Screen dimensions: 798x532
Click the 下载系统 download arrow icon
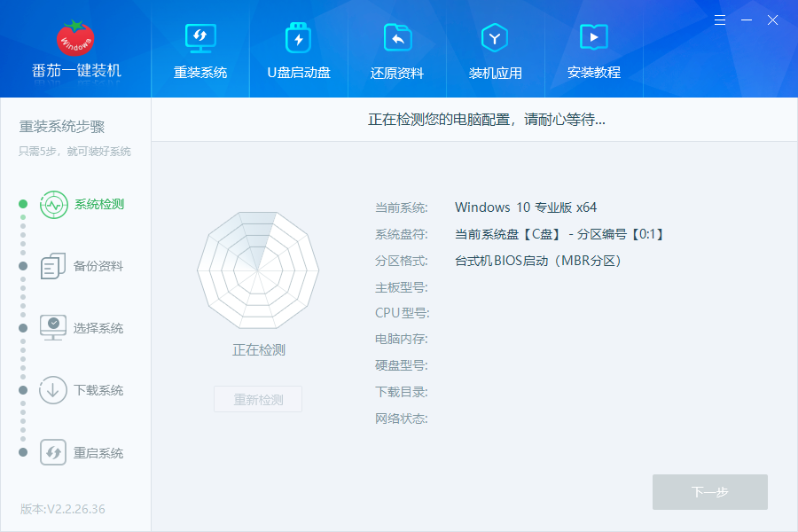point(53,390)
